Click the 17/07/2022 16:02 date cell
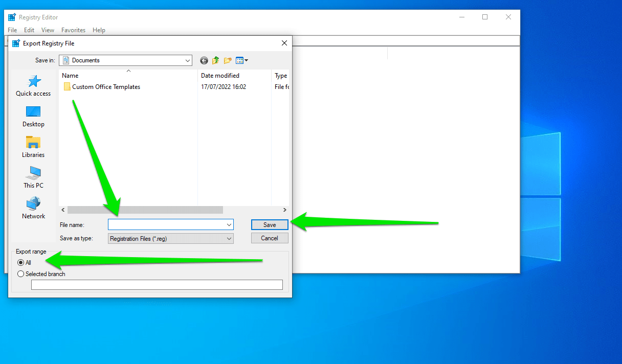The height and width of the screenshot is (364, 622). point(224,87)
